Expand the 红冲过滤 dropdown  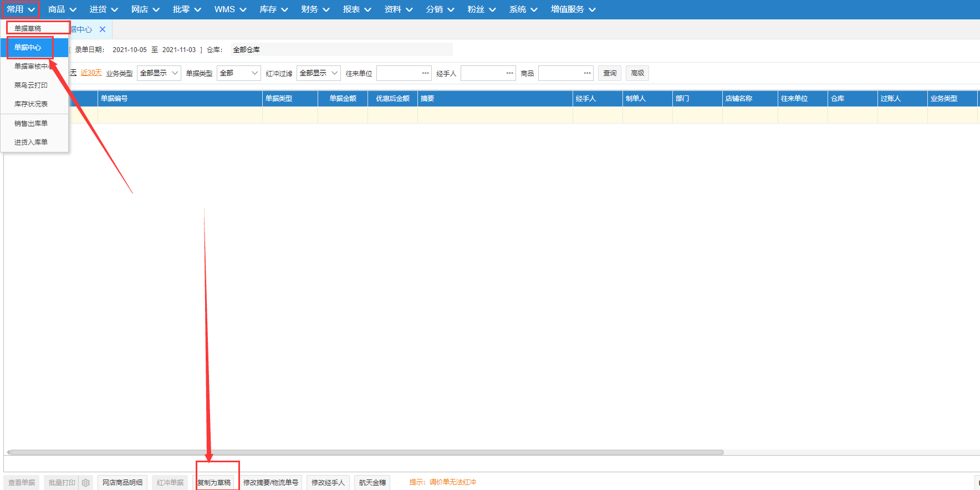[x=319, y=73]
